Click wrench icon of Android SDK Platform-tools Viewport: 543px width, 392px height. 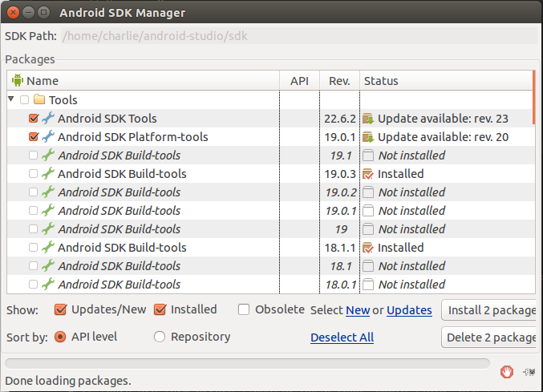pos(48,137)
